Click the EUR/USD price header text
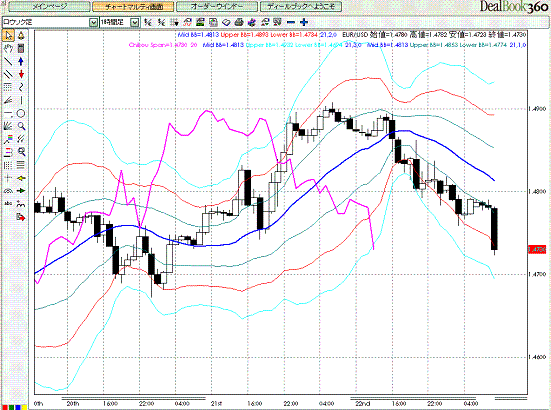 [x=434, y=34]
